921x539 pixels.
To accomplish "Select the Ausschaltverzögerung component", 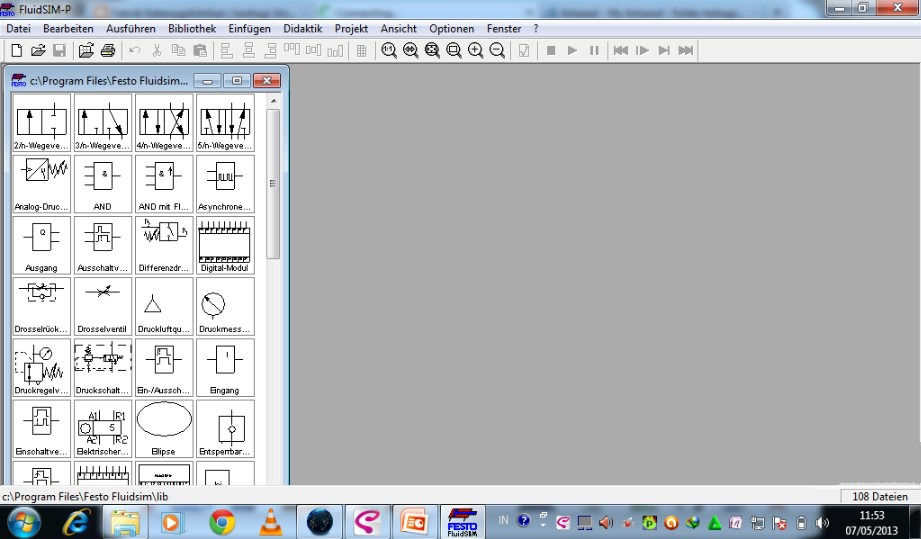I will tap(103, 245).
